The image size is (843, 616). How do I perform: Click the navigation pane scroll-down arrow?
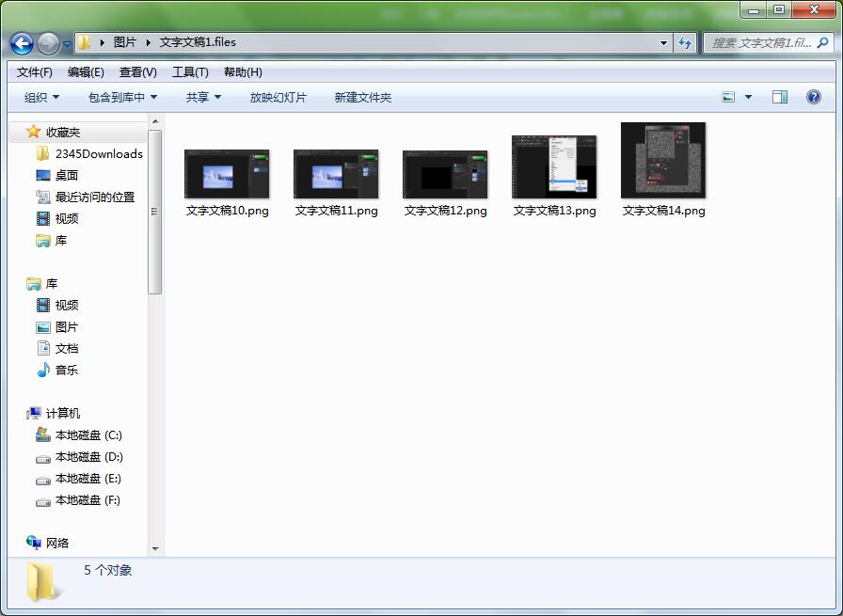(155, 549)
